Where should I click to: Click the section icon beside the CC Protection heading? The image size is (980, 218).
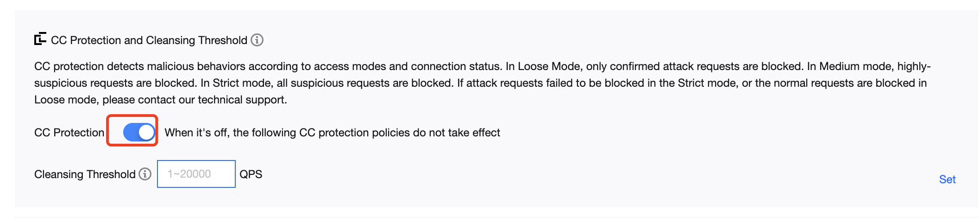[40, 39]
